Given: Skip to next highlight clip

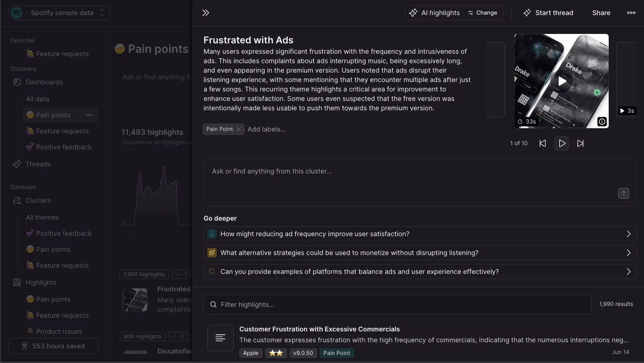Looking at the screenshot, I should (x=580, y=143).
